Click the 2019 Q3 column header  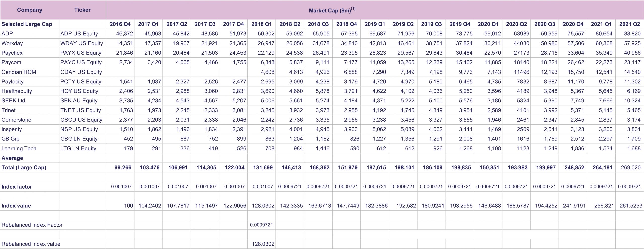point(431,24)
